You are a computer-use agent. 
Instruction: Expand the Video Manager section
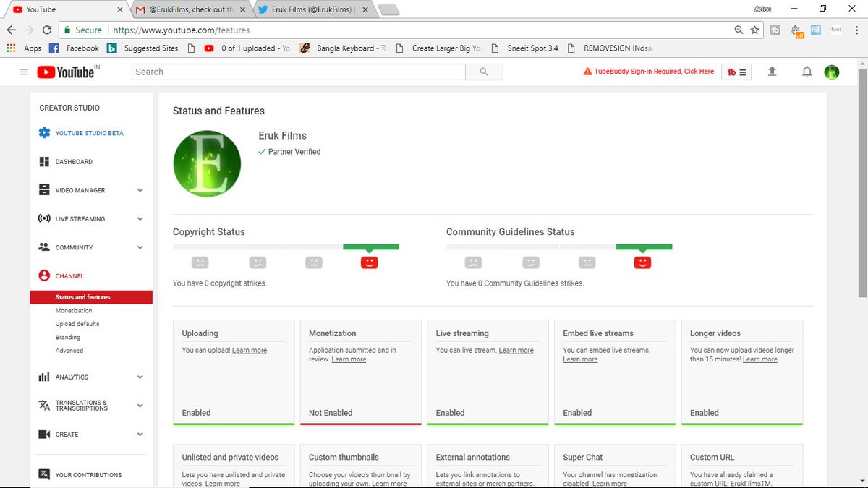[x=140, y=190]
